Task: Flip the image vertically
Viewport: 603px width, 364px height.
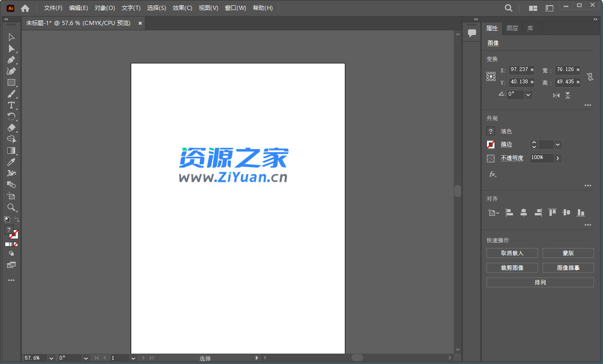Action: click(x=567, y=95)
